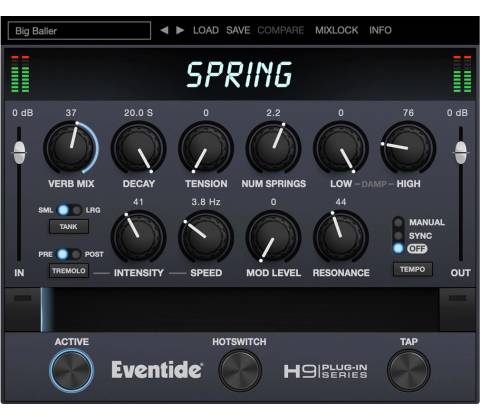
Task: Click the DECAY knob
Action: click(x=139, y=147)
